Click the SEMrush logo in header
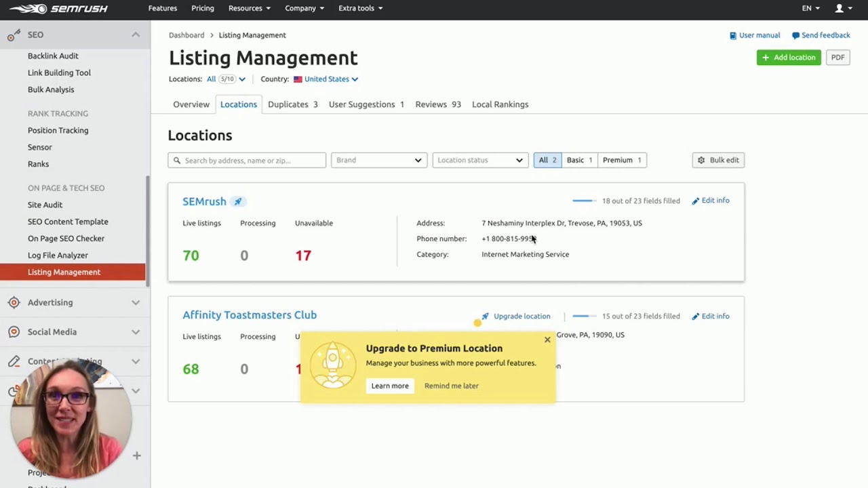 click(58, 9)
